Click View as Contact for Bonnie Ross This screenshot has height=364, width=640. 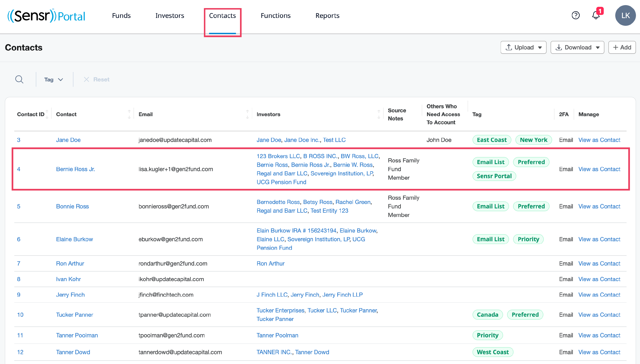(x=599, y=207)
